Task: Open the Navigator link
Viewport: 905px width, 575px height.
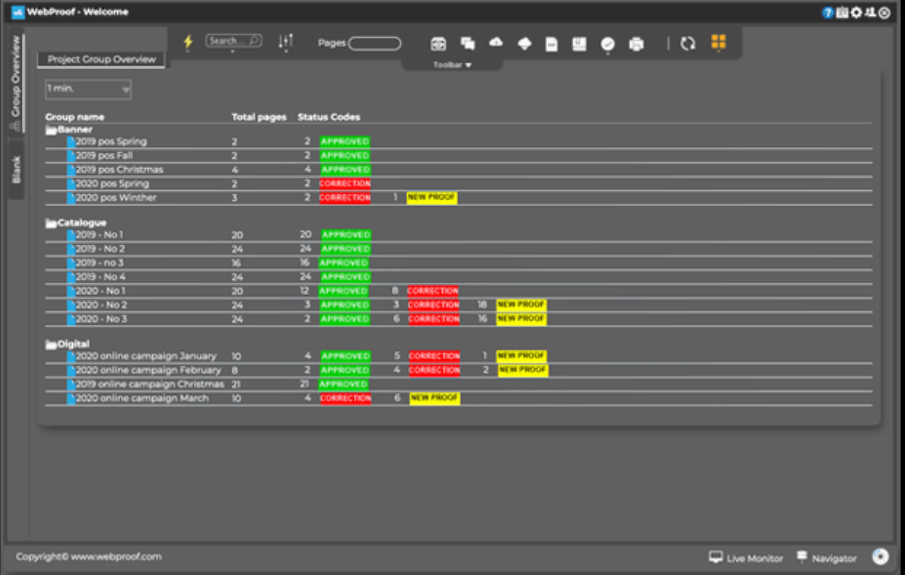Action: (x=834, y=558)
